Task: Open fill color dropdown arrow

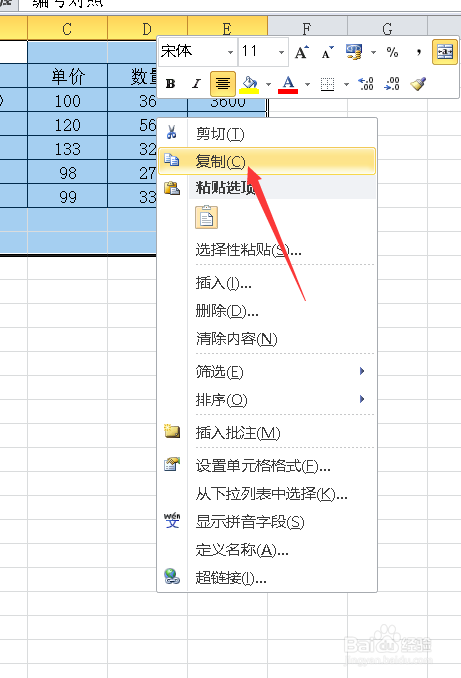Action: (x=268, y=84)
